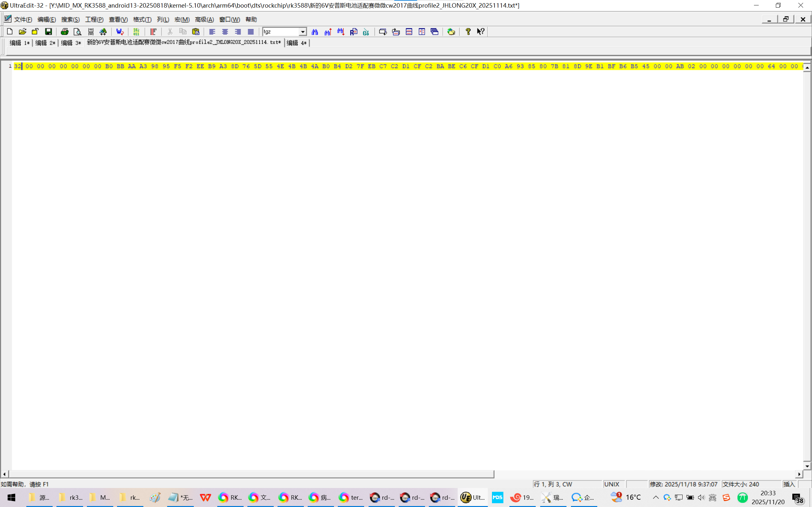
Task: Click the New File toolbar icon
Action: (x=10, y=31)
